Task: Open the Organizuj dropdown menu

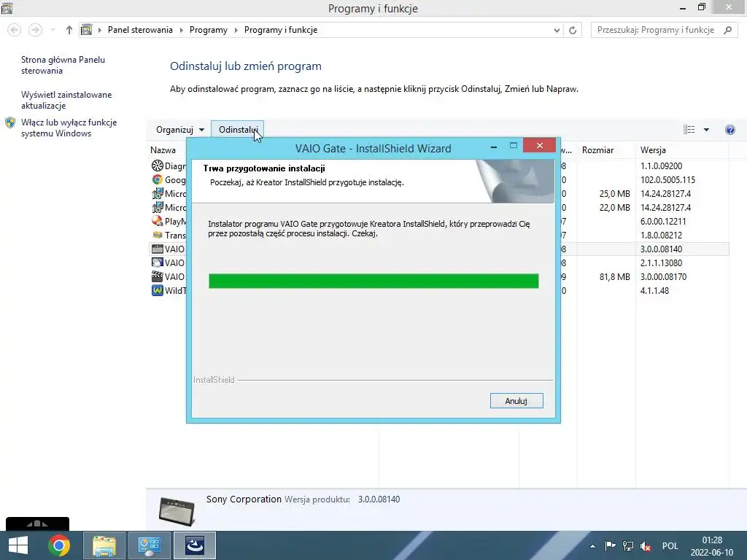Action: click(x=180, y=130)
